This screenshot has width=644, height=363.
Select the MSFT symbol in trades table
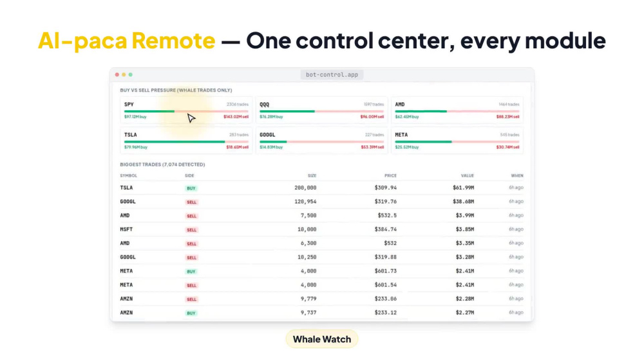[x=126, y=230]
